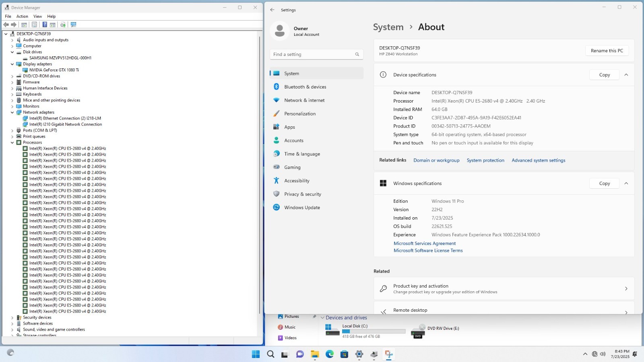Click the Owner account avatar in Settings
Viewport: 644px width, 362px height.
click(280, 31)
